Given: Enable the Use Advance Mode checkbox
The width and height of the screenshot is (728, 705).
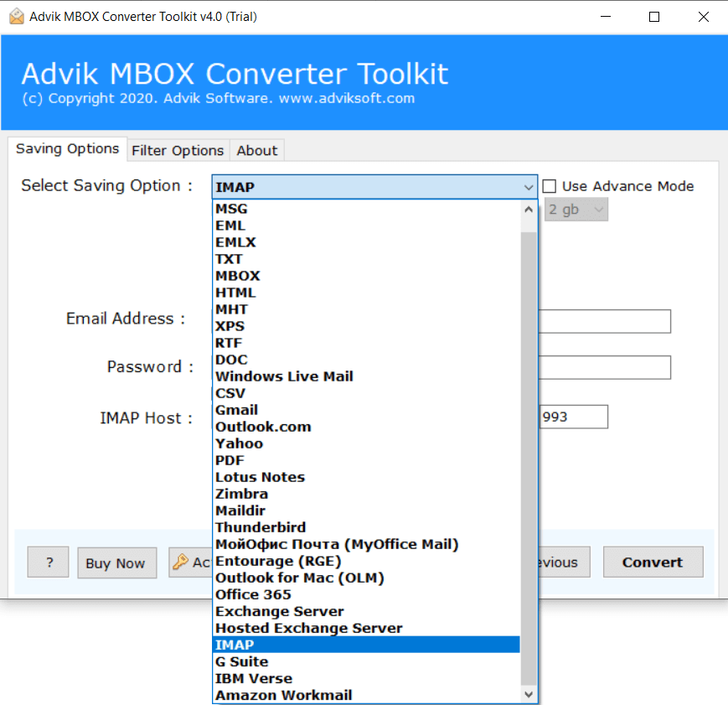Looking at the screenshot, I should (x=550, y=186).
